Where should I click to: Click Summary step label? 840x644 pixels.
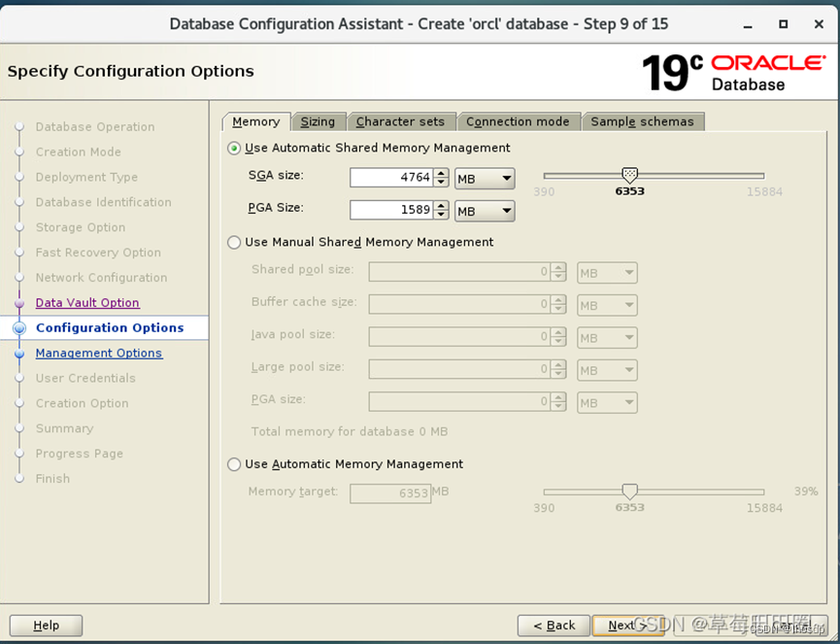tap(64, 428)
